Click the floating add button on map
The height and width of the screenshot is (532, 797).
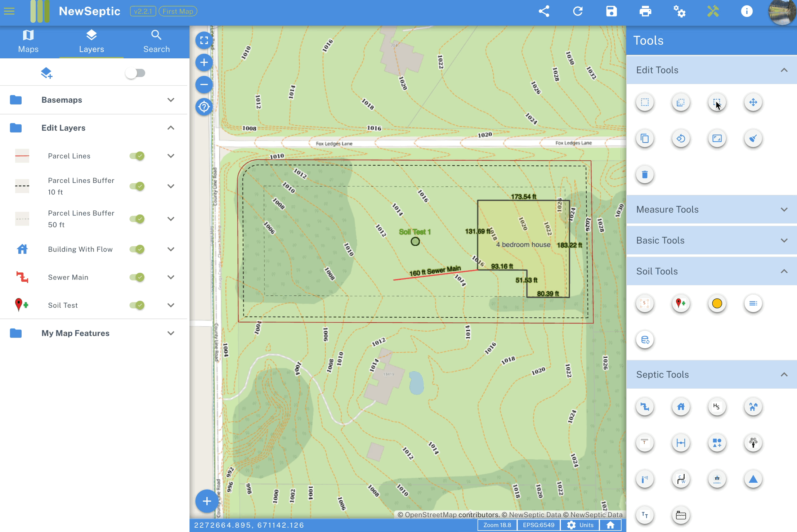tap(206, 501)
